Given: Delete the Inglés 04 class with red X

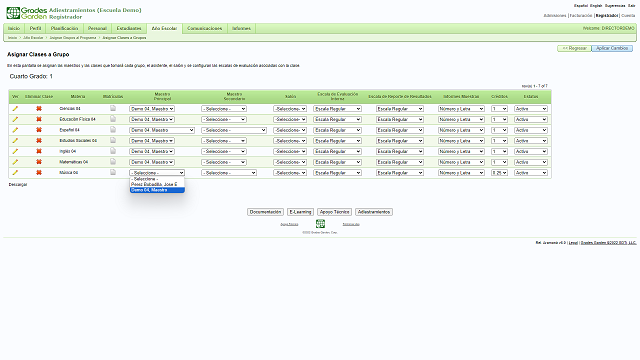Looking at the screenshot, I should (39, 151).
